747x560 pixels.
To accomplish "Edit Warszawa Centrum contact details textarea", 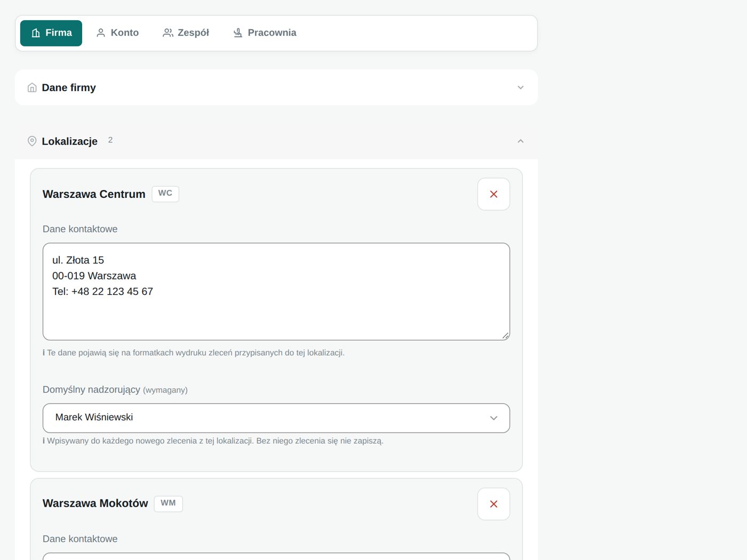I will coord(276,292).
